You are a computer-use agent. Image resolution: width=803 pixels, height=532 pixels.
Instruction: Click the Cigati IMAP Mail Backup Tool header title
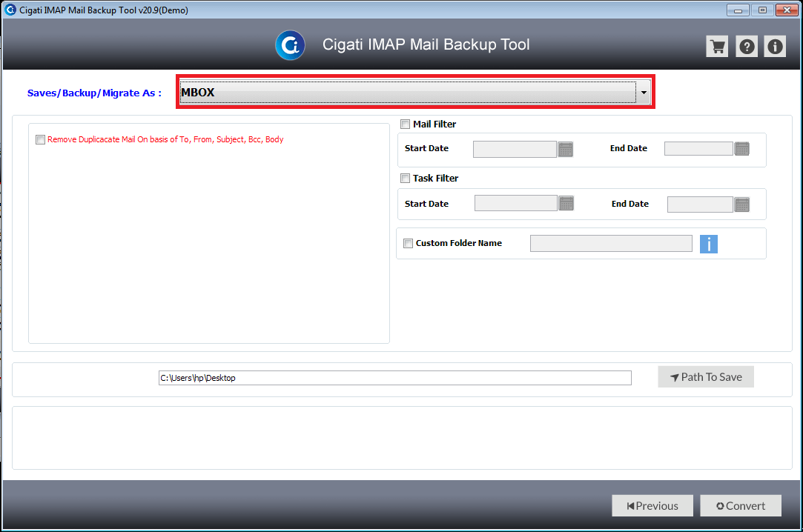tap(426, 44)
